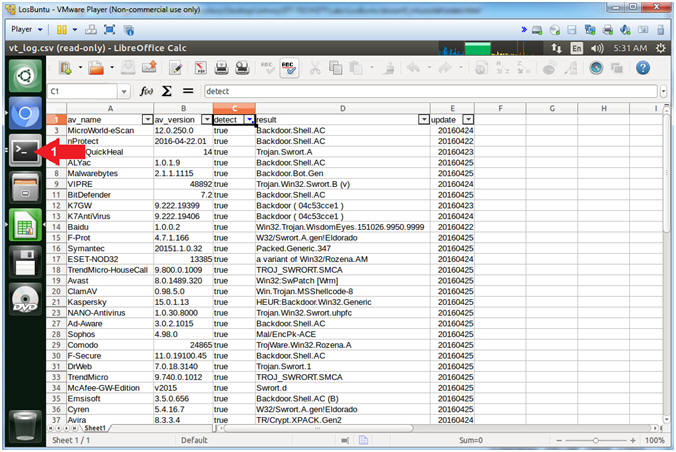This screenshot has height=452, width=676.
Task: Open Page Preview icon
Action: [x=242, y=68]
